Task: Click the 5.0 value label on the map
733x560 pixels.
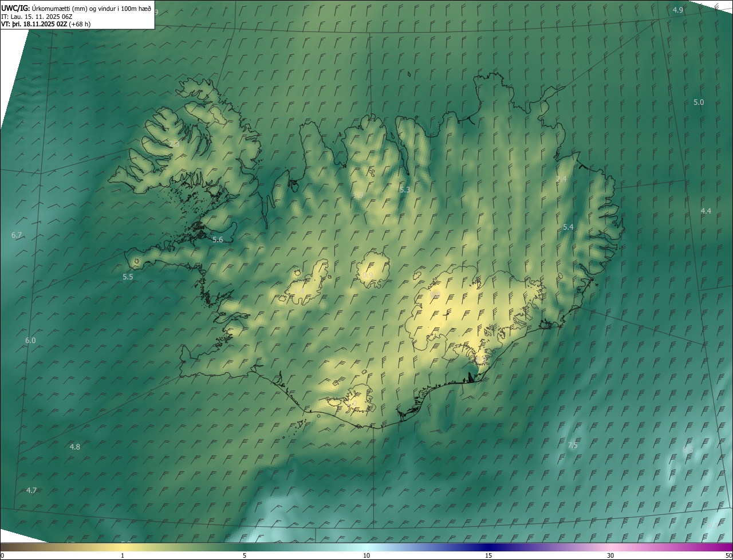Action: (x=699, y=102)
